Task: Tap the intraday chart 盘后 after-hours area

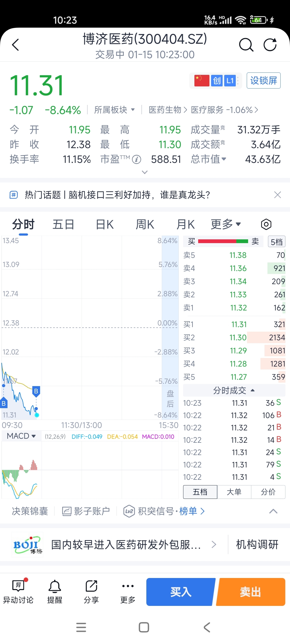Action: (170, 327)
